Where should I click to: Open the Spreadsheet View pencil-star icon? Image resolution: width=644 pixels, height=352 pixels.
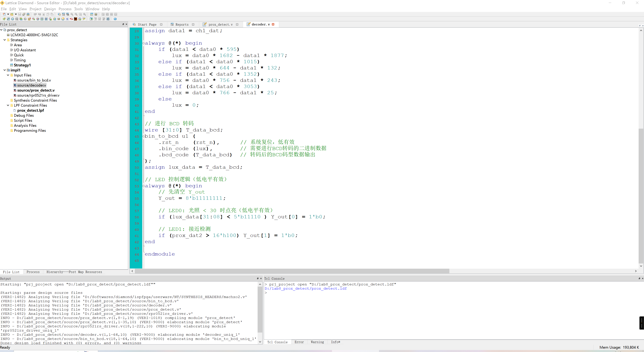point(4,19)
